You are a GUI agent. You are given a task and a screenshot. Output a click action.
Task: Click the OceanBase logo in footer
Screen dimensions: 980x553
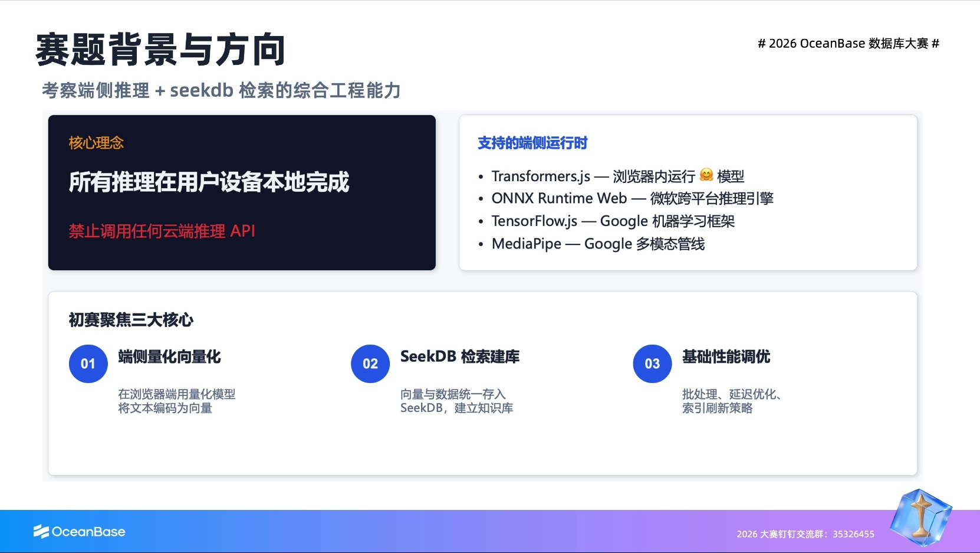pyautogui.click(x=79, y=532)
